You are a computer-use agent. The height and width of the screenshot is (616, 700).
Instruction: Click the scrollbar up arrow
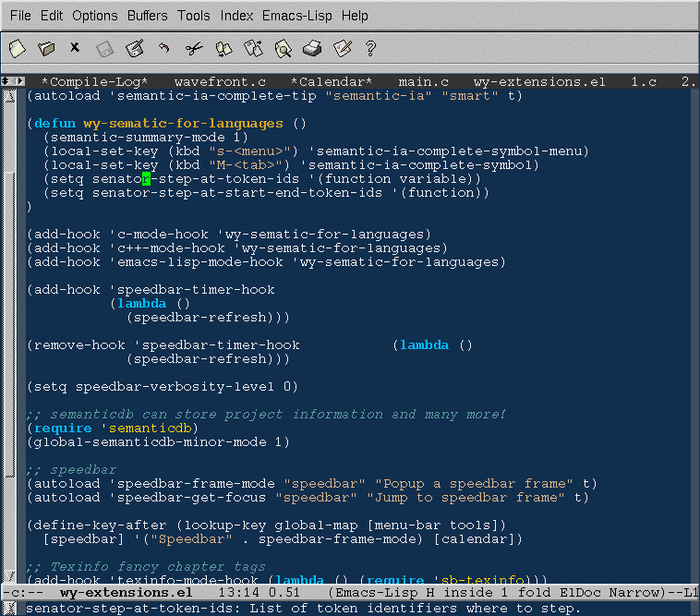(9, 95)
